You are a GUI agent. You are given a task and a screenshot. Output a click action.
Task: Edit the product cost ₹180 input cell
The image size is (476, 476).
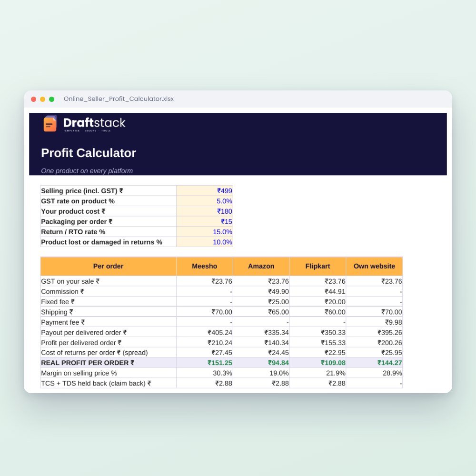coord(205,211)
